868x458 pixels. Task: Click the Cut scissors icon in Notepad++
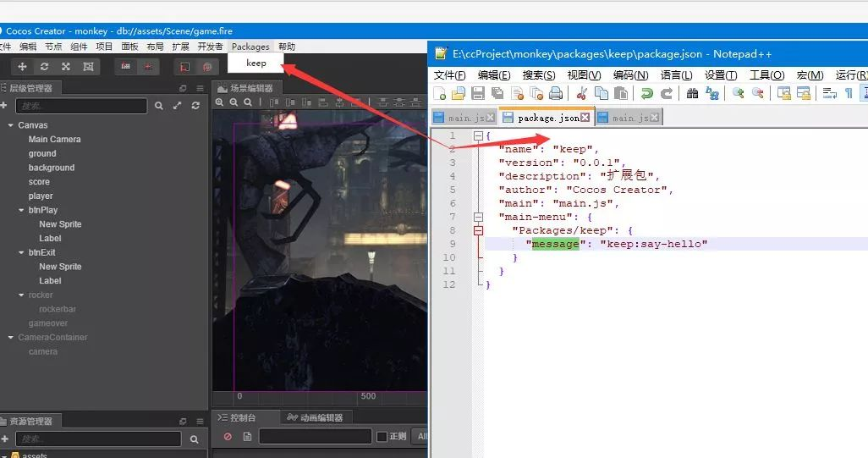pyautogui.click(x=581, y=93)
